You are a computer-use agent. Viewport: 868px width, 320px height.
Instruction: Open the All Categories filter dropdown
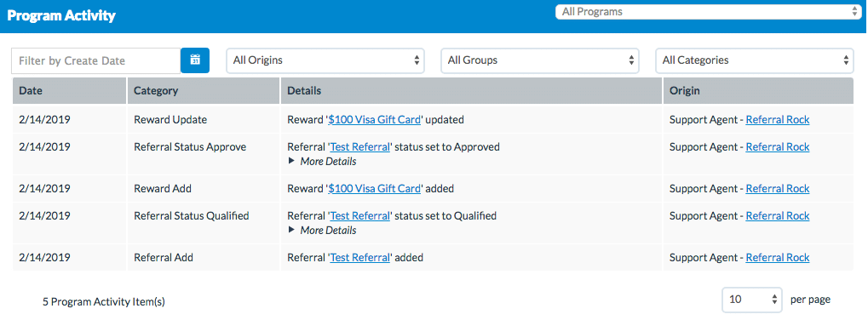(755, 60)
